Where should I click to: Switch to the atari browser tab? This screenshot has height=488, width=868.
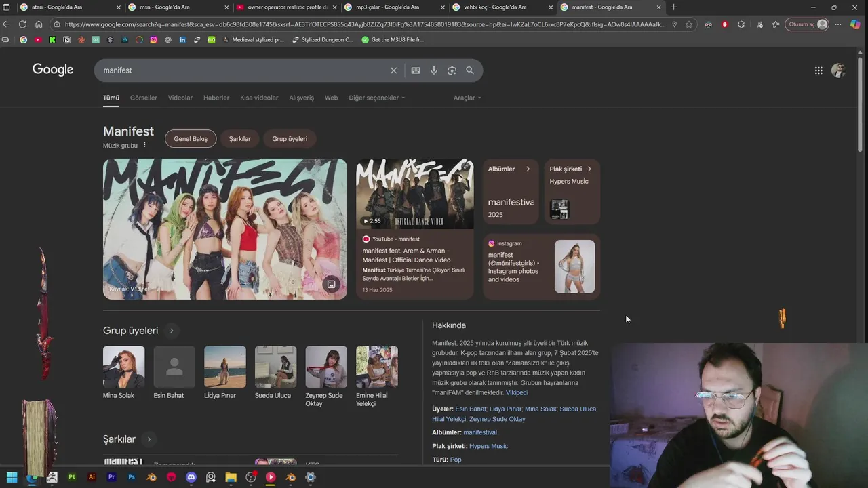pyautogui.click(x=70, y=7)
